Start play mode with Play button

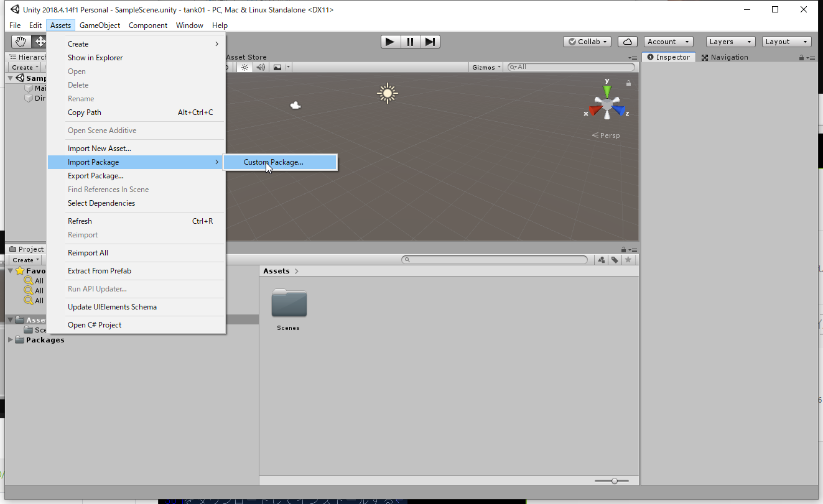[x=390, y=42]
